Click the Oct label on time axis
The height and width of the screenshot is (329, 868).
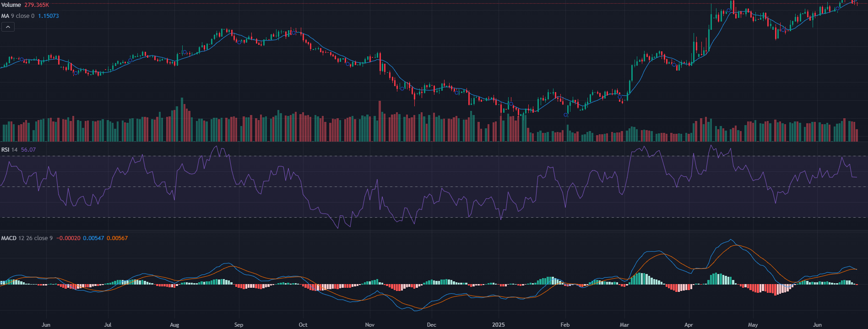pyautogui.click(x=303, y=325)
